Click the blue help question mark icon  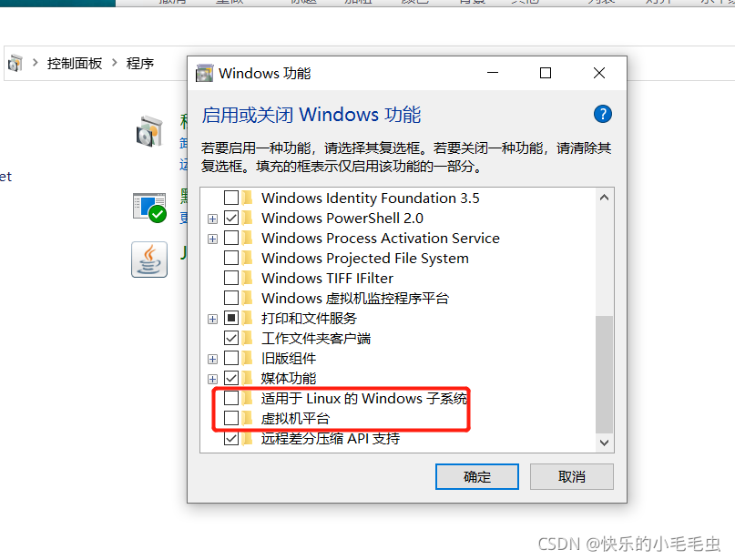pyautogui.click(x=602, y=114)
